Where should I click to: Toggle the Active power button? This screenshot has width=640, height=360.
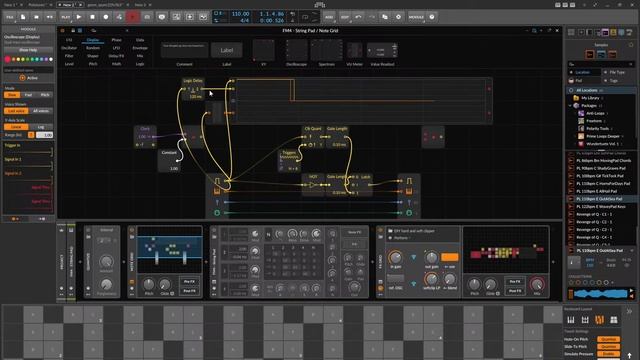22,78
